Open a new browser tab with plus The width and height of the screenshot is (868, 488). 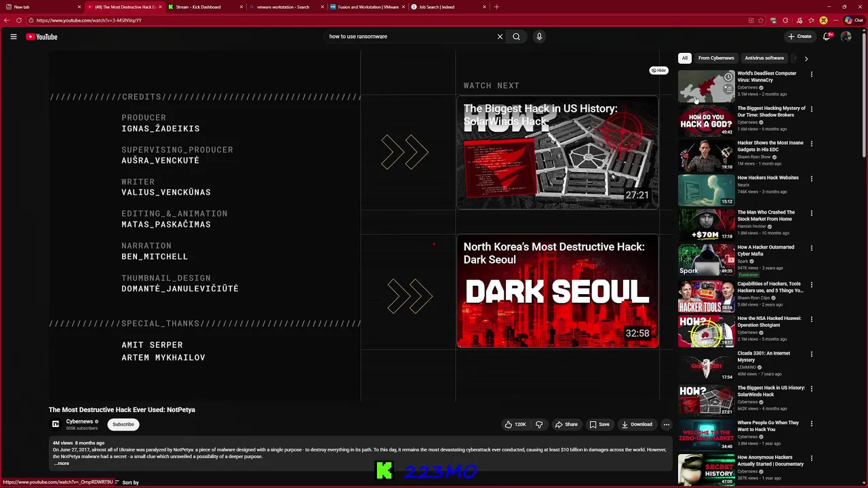(x=496, y=7)
